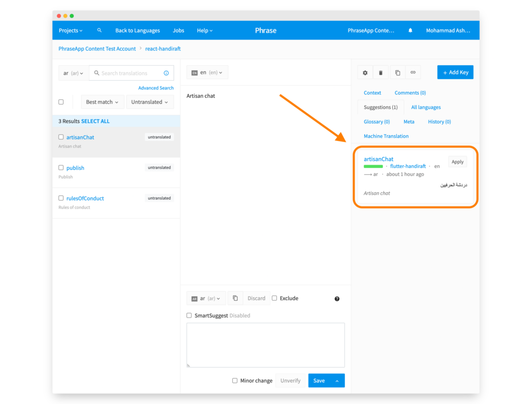Tick the Minor change checkbox
Image resolution: width=532 pixels, height=404 pixels.
coord(235,381)
